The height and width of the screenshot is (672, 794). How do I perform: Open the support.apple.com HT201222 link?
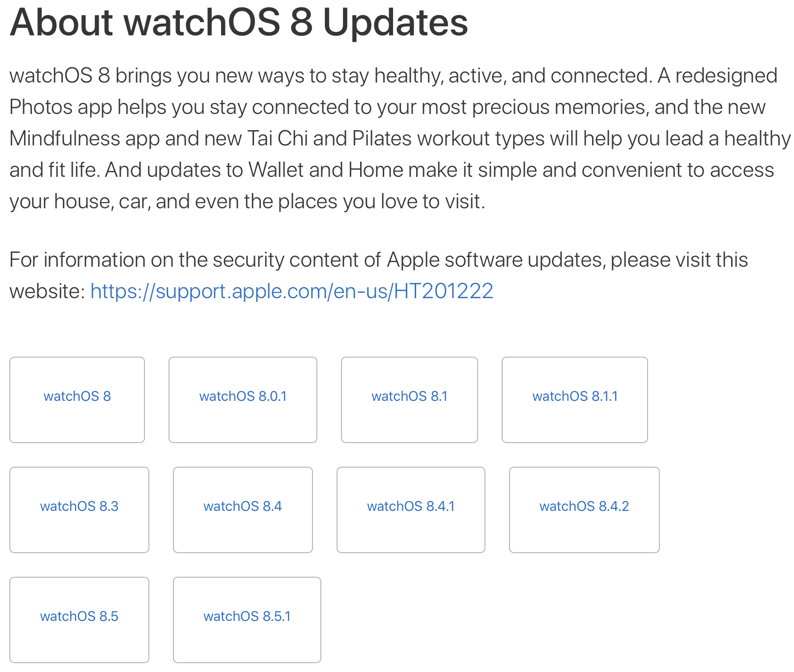pos(291,291)
